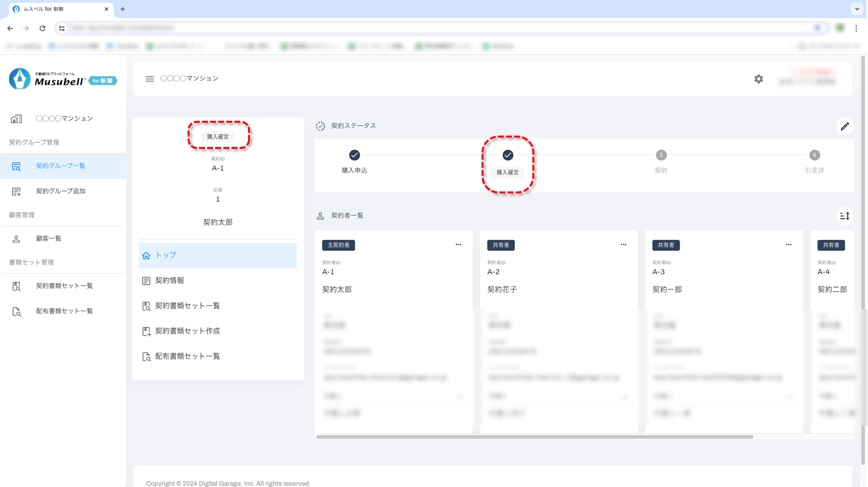Open 配布書類セット一覧 in left sidebar
Viewport: 868px width, 487px height.
tap(64, 311)
